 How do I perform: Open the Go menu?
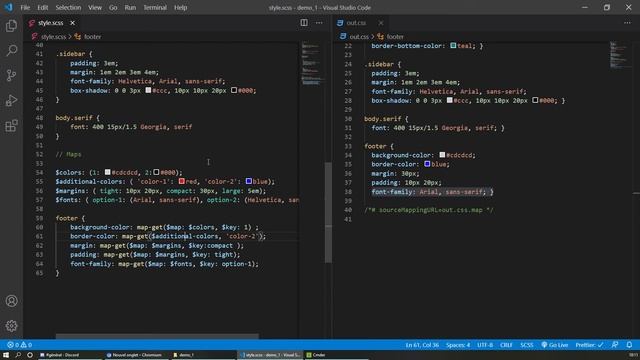pyautogui.click(x=113, y=7)
